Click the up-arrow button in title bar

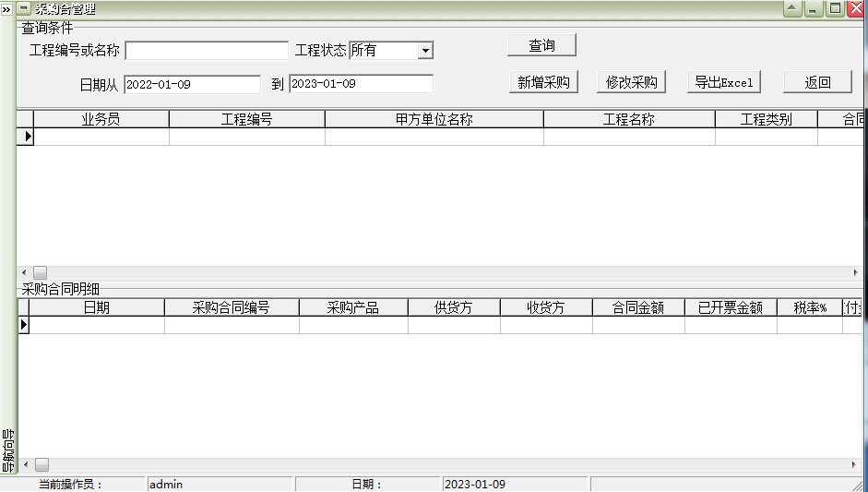coord(792,8)
